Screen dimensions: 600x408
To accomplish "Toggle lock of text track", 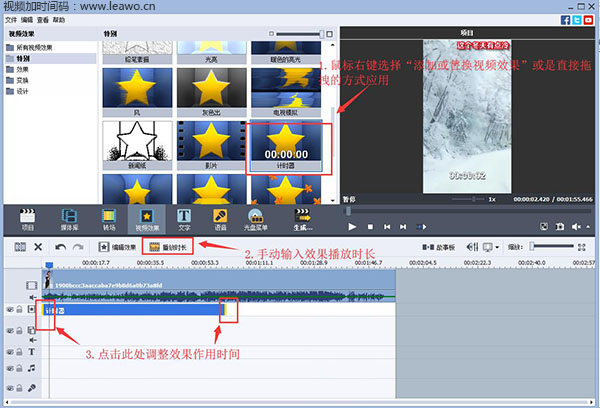I will pyautogui.click(x=19, y=352).
